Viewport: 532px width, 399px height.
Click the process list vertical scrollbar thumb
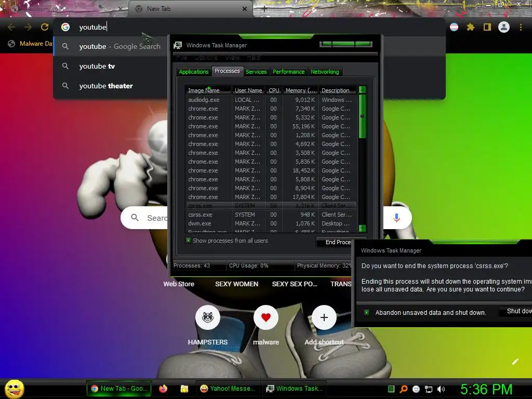[x=362, y=116]
